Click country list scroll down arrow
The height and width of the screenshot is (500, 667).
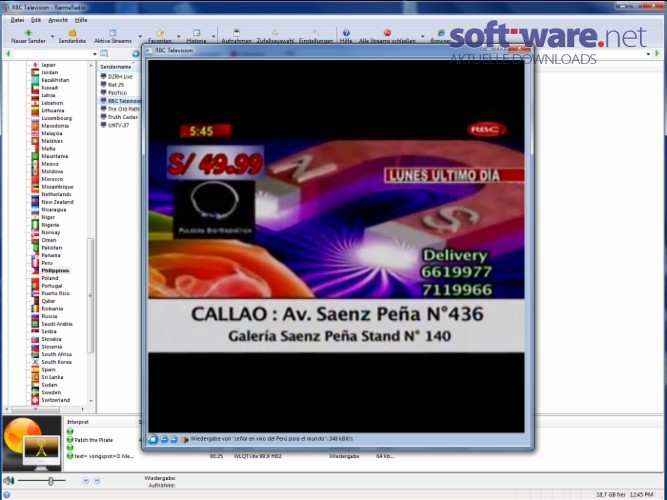91,401
